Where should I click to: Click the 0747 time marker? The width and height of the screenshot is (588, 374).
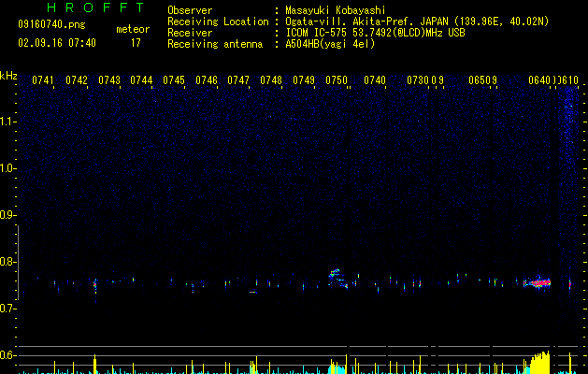point(238,80)
